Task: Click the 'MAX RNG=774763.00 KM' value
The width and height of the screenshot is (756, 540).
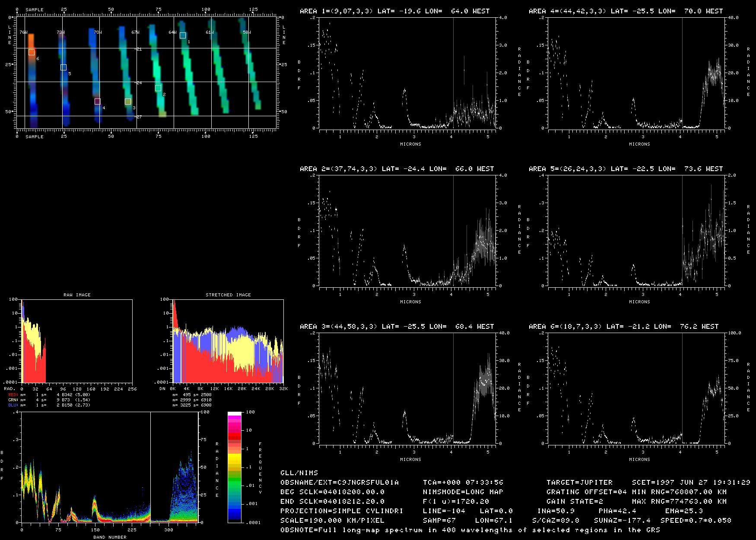Action: point(679,502)
